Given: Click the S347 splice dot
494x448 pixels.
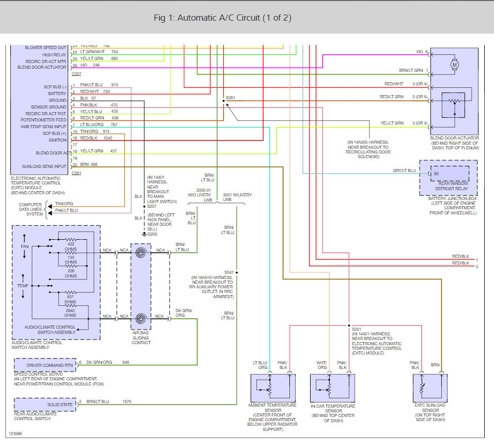Looking at the screenshot, I should 237,272.
